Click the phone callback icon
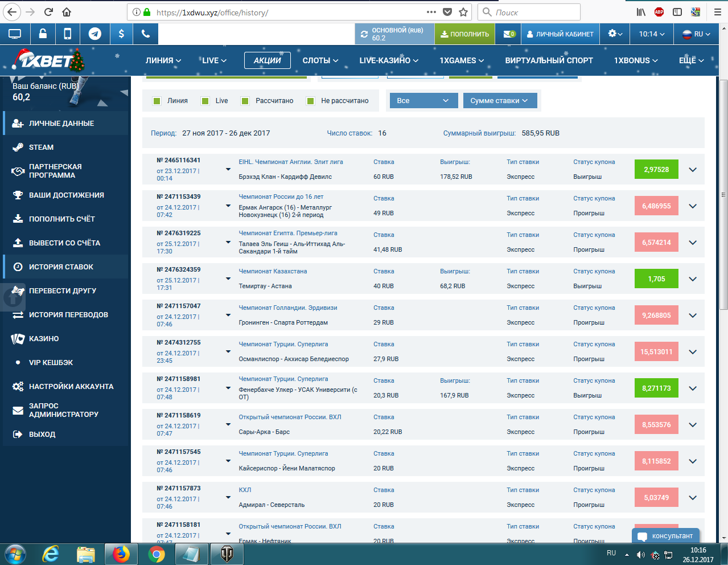The width and height of the screenshot is (728, 565). [146, 34]
